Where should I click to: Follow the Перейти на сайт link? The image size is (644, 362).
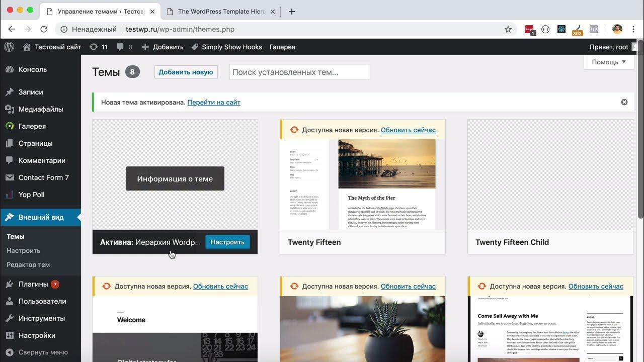pos(214,102)
